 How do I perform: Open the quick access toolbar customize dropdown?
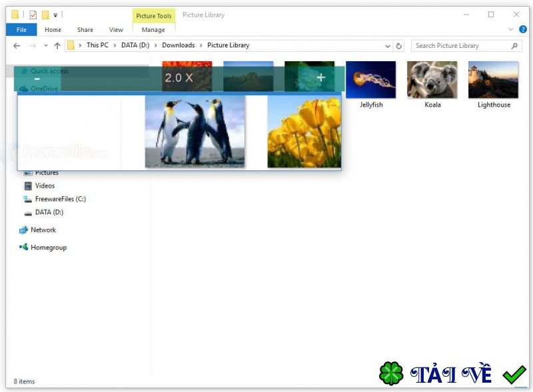tap(55, 15)
